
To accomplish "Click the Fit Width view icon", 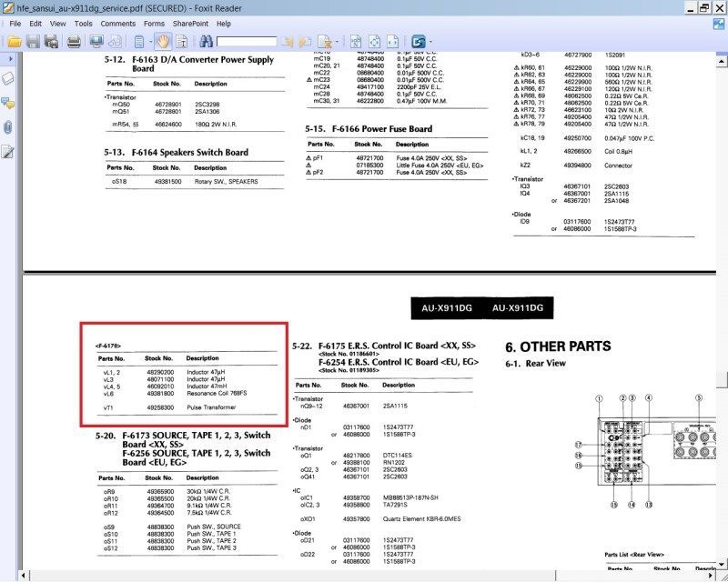I will pyautogui.click(x=393, y=42).
